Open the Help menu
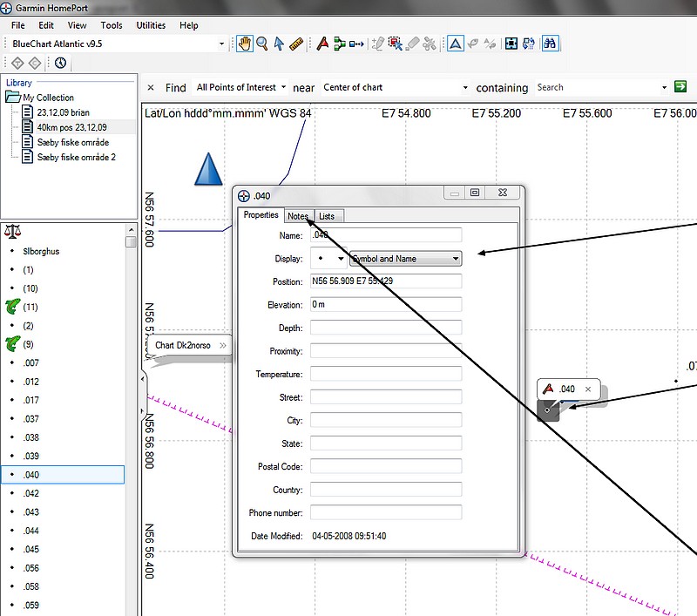This screenshot has height=616, width=697. point(188,25)
